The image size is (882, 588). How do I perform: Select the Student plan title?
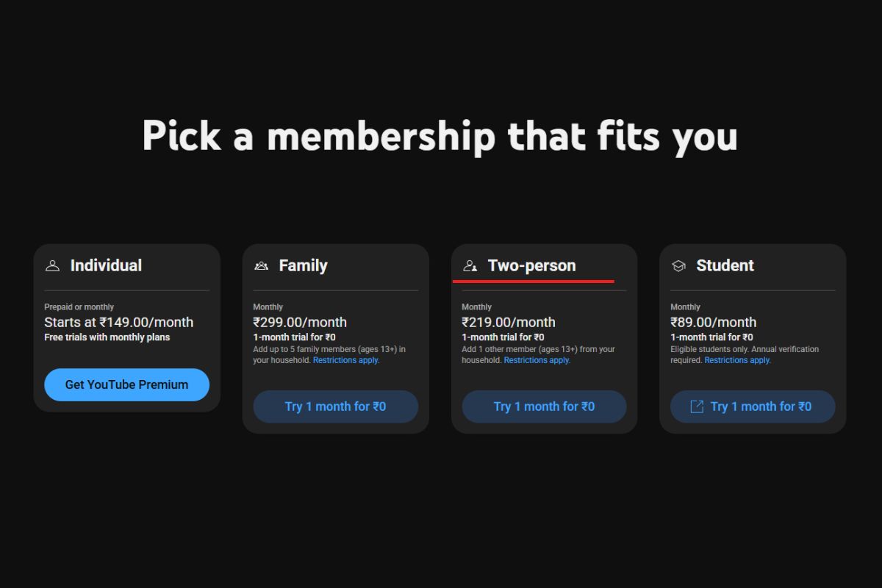pyautogui.click(x=725, y=266)
